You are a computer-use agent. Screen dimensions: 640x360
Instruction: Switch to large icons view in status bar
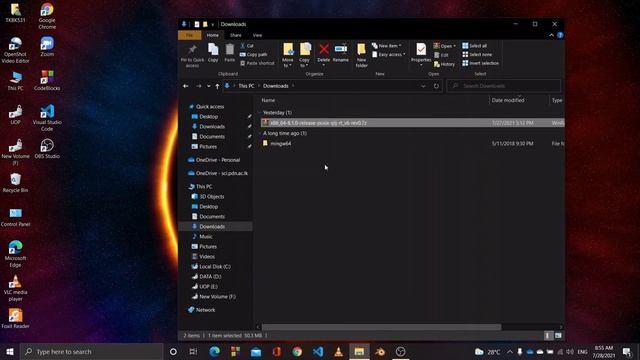tap(558, 336)
